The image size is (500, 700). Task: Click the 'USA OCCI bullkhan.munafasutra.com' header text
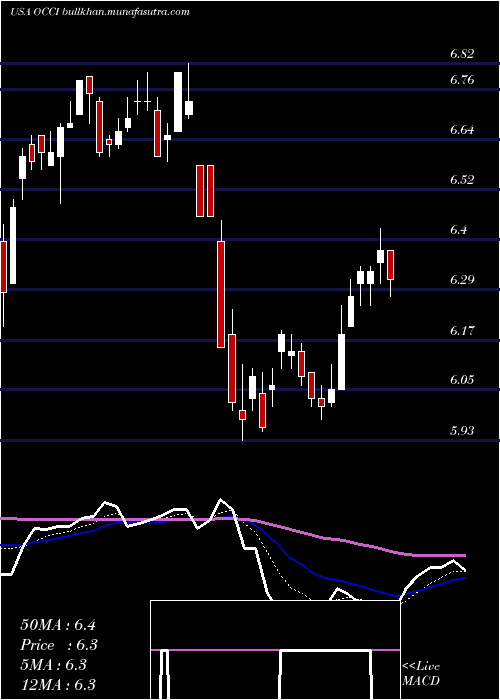pos(100,12)
